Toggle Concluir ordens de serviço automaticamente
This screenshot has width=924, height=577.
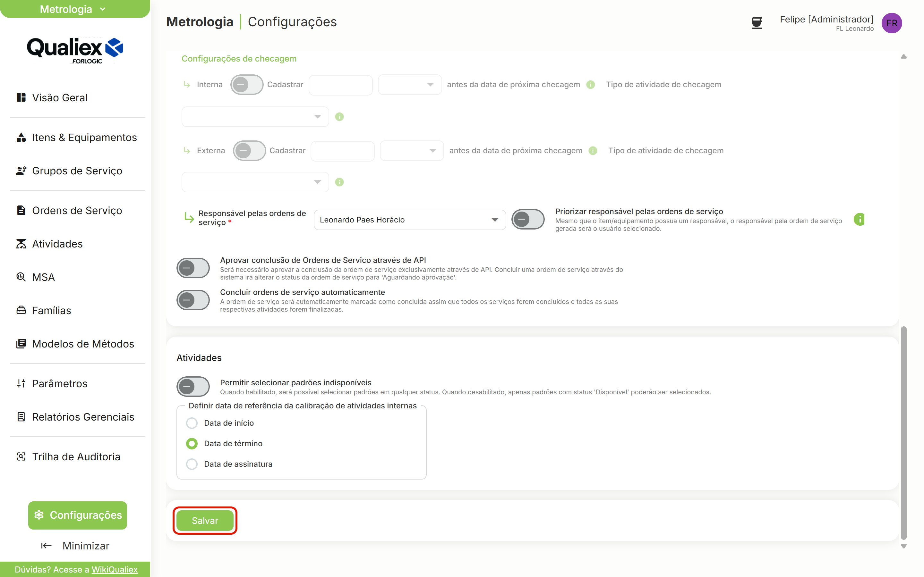(x=193, y=300)
